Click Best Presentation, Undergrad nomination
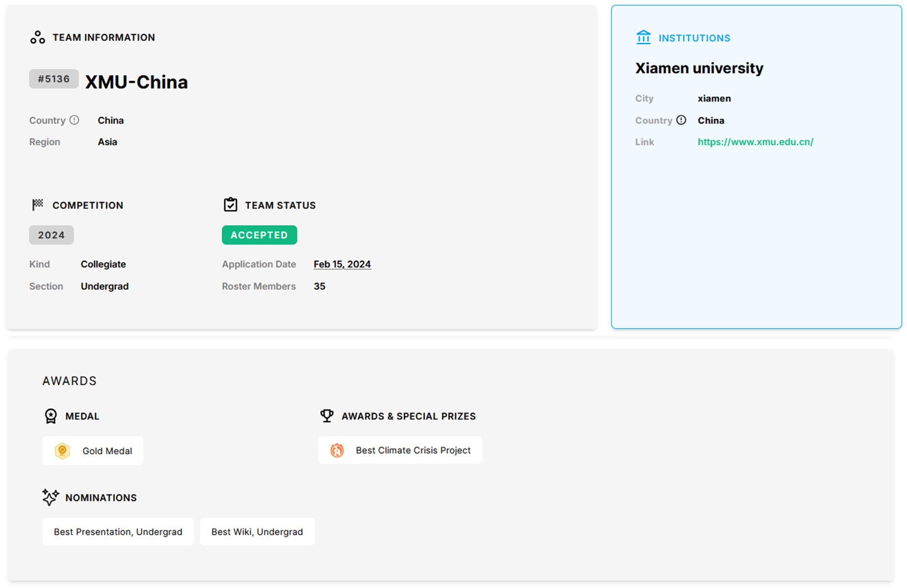 tap(118, 532)
